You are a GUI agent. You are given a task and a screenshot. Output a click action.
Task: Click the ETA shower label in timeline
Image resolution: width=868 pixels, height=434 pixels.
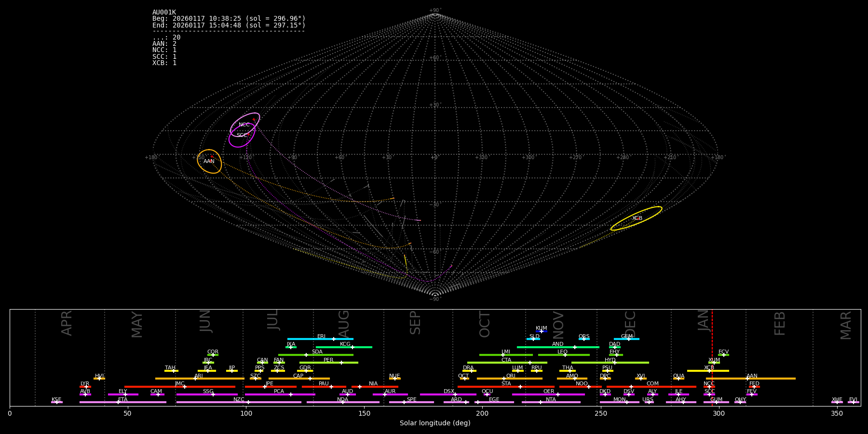coord(123,400)
